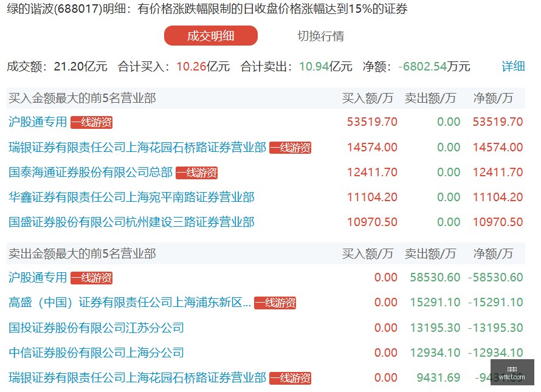This screenshot has width=541, height=392.
Task: Open 瑞银证券上海花园石桥路营业部 in sell list
Action: coord(137,377)
